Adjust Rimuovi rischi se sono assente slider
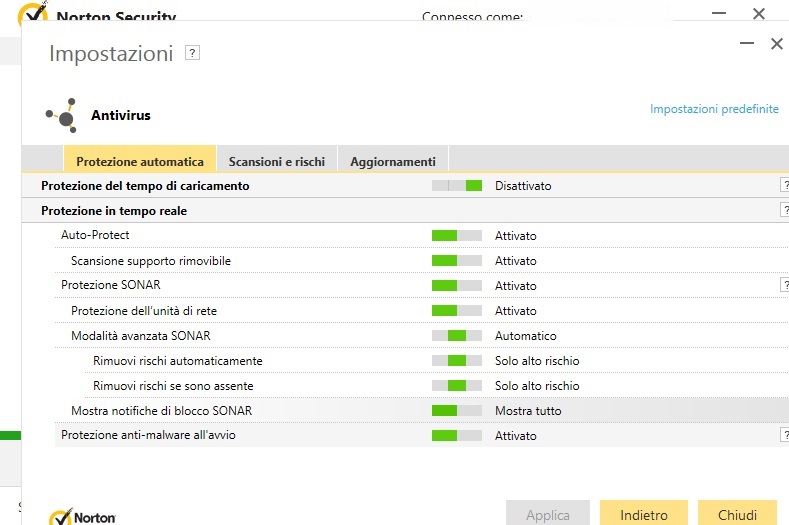 click(x=457, y=386)
